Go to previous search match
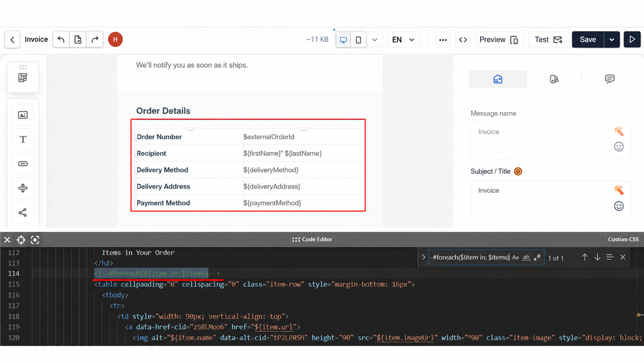The height and width of the screenshot is (362, 644). (585, 257)
